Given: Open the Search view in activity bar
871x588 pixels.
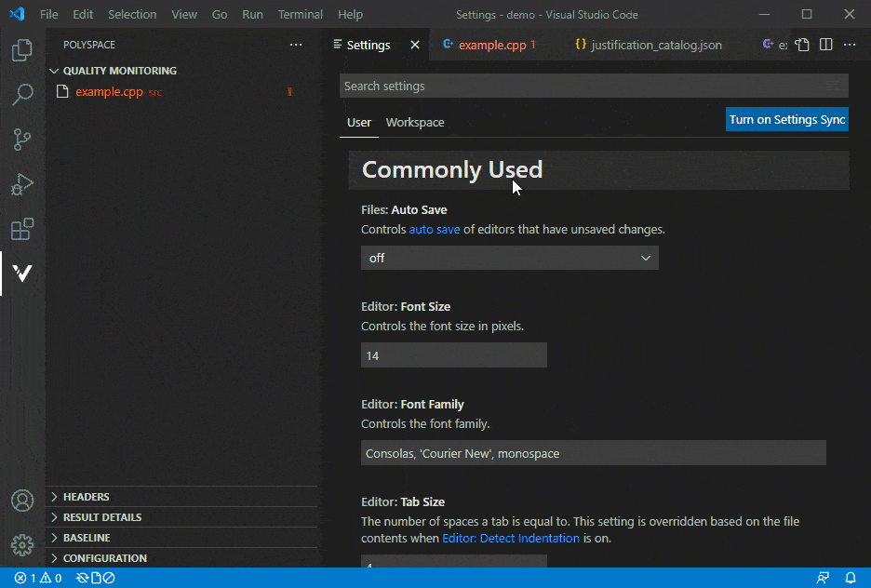Looking at the screenshot, I should (x=22, y=95).
